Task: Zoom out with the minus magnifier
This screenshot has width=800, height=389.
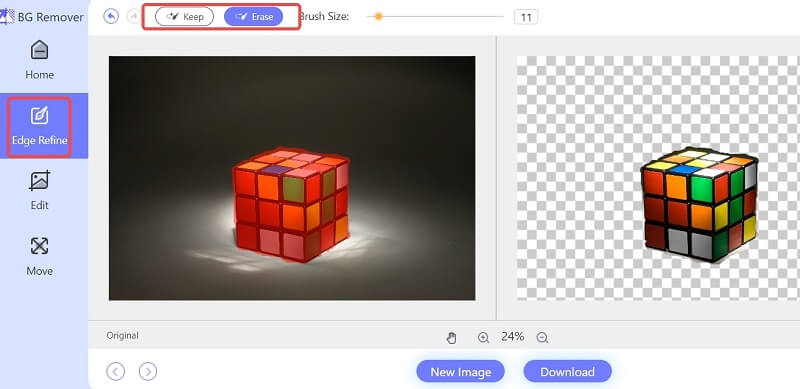Action: pos(542,337)
